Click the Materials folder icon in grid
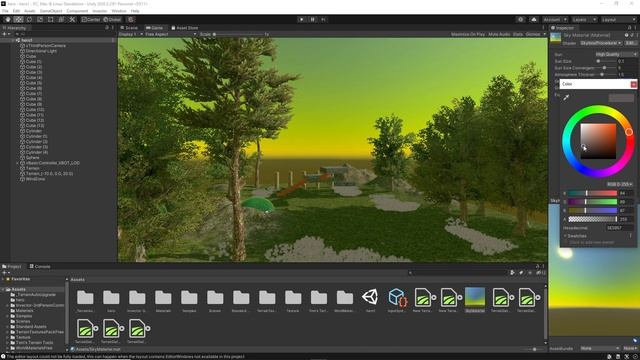The height and width of the screenshot is (360, 640). (163, 297)
